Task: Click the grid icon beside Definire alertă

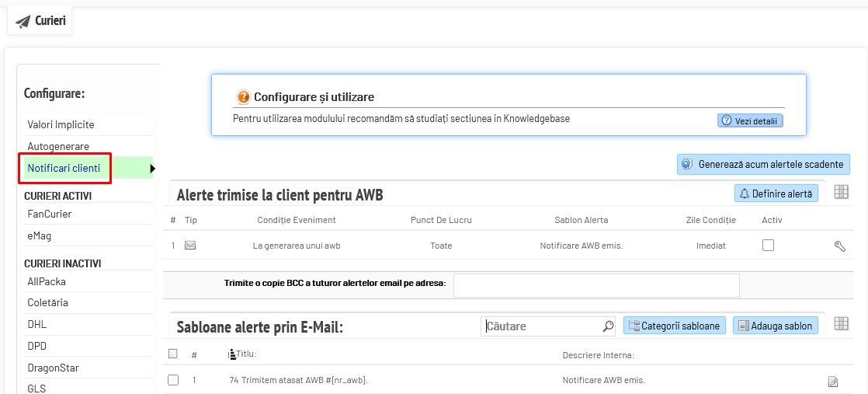Action: [841, 193]
